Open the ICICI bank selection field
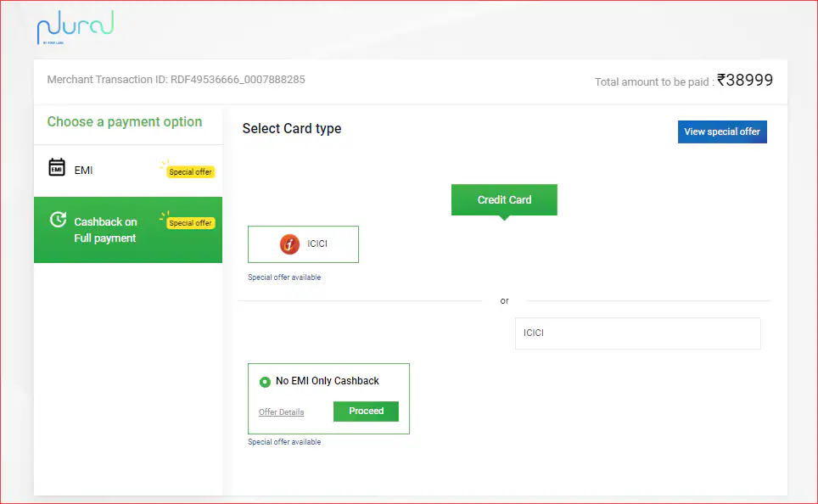Image resolution: width=818 pixels, height=504 pixels. point(637,333)
